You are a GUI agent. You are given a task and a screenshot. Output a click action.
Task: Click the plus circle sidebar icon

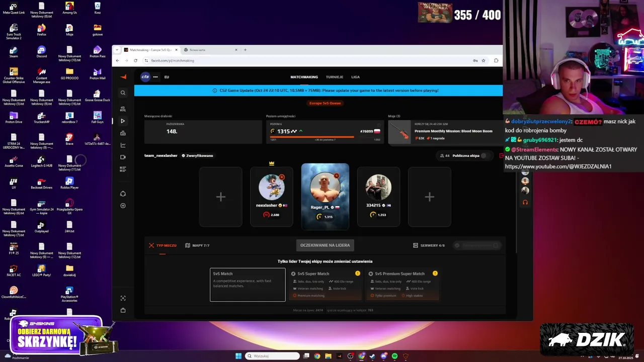coord(123,206)
